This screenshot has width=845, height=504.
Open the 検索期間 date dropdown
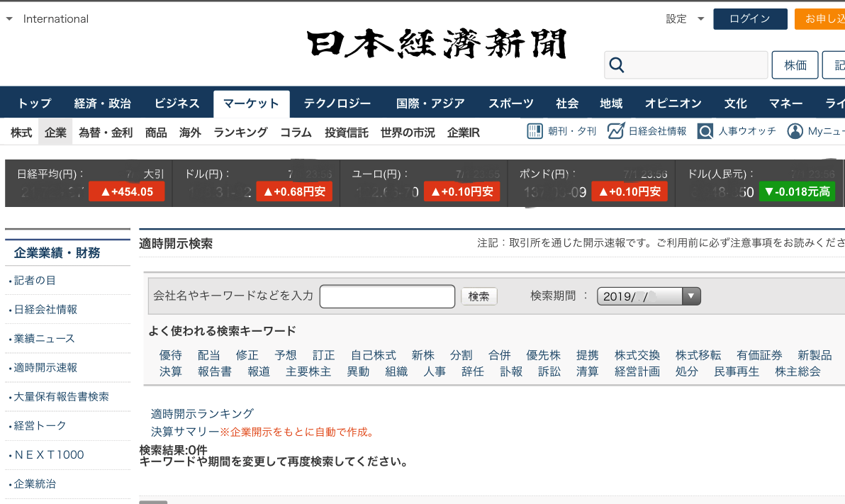649,296
